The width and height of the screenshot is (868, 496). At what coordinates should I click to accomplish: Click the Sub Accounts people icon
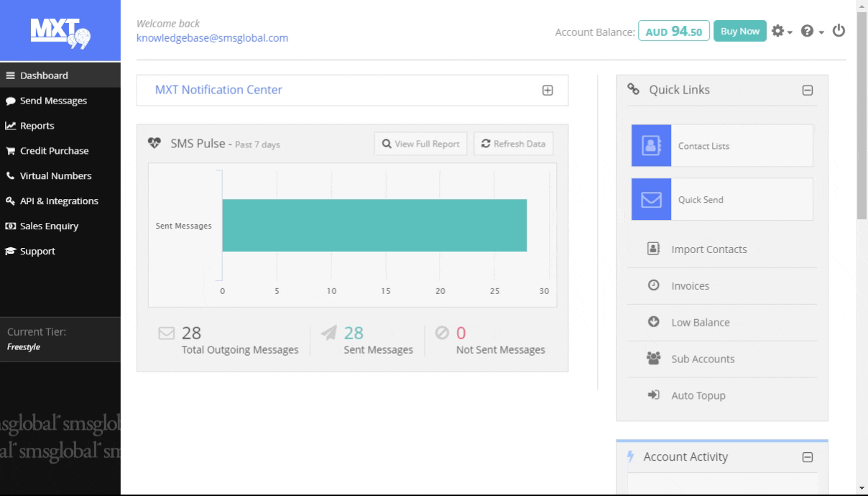[x=654, y=359]
